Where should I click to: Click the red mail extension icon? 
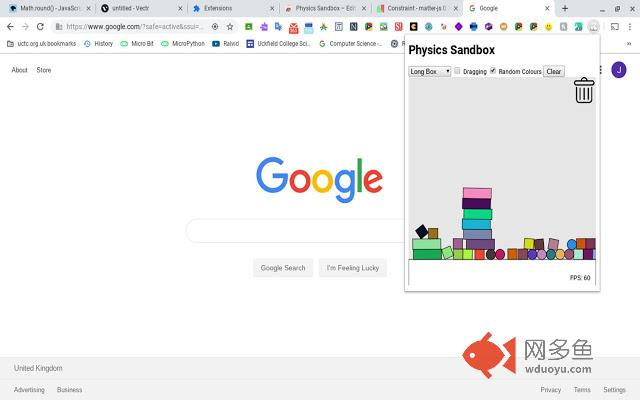point(293,28)
